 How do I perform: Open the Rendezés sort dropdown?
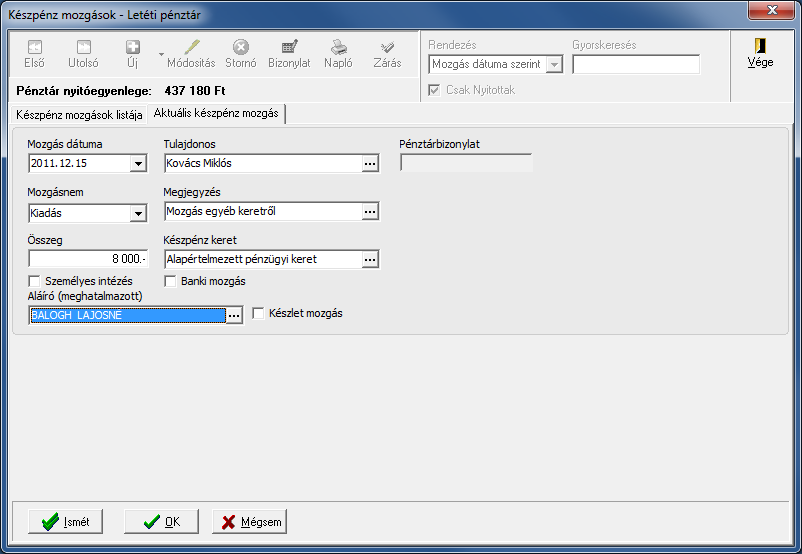(x=554, y=64)
